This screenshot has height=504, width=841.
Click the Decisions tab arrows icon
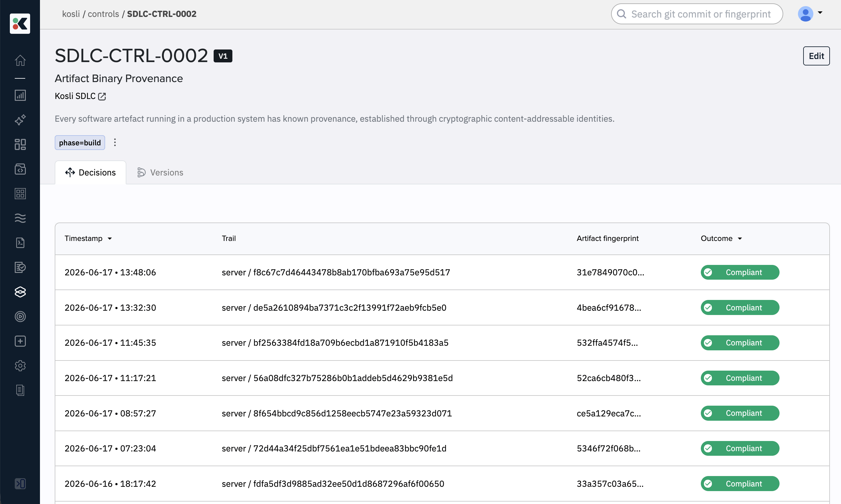click(70, 172)
